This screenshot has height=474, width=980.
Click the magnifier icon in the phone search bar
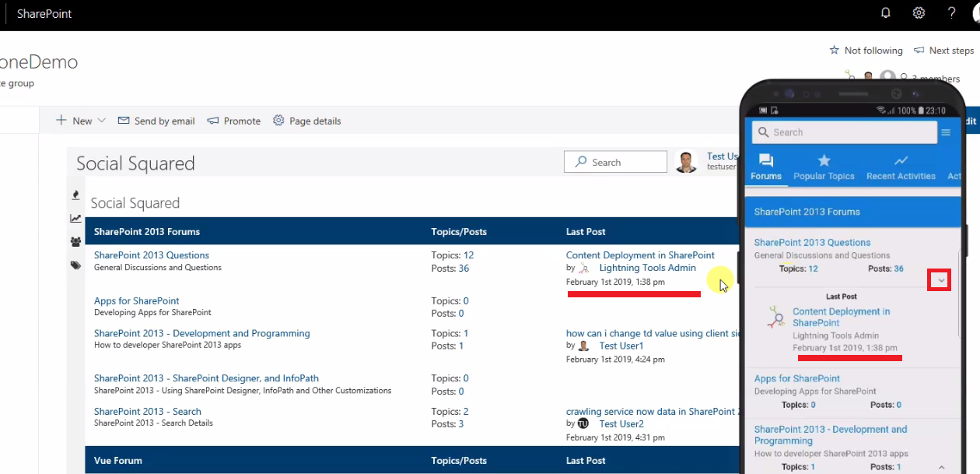764,132
